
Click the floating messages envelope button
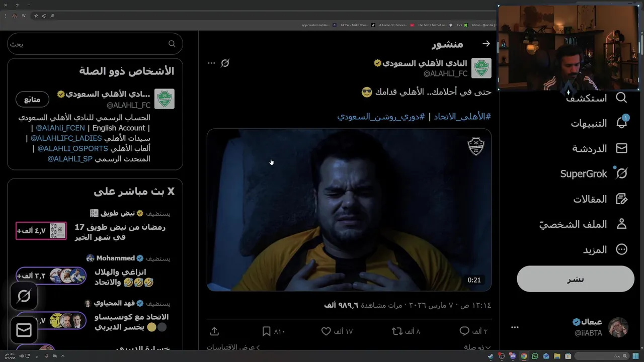point(24,330)
